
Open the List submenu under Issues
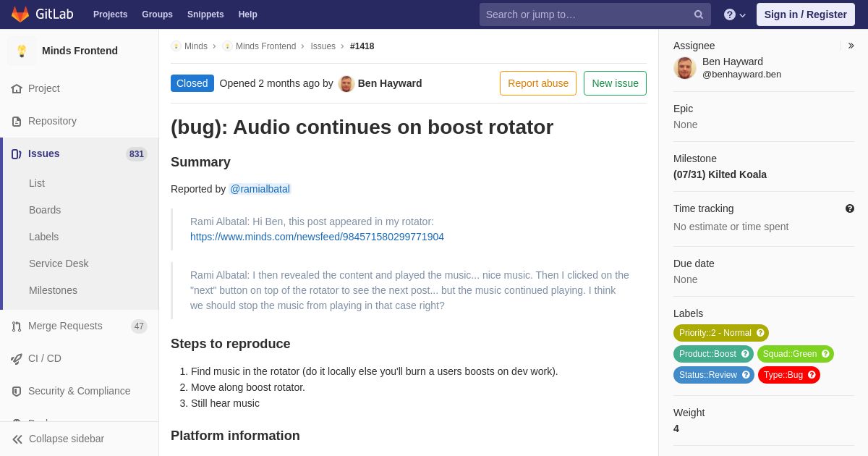click(x=37, y=183)
